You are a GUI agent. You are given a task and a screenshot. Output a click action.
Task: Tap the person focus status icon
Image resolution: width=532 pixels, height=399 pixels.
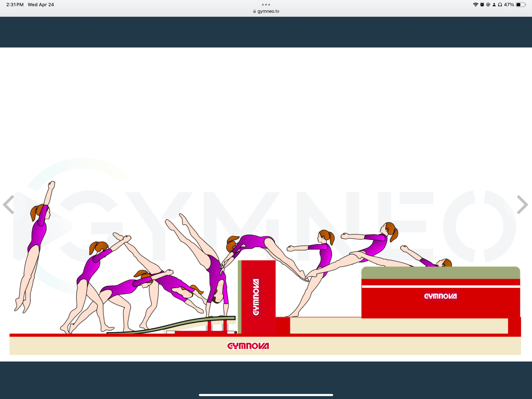(x=494, y=4)
